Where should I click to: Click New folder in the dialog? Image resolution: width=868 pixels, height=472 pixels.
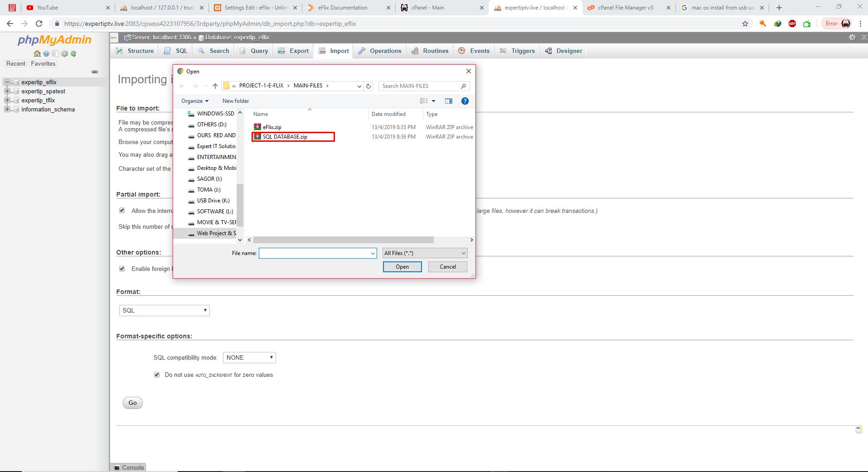236,101
